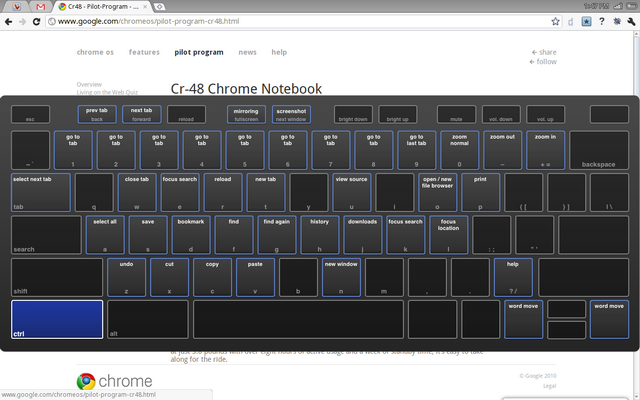Viewport: 640px width, 400px height.
Task: Click the address bar URL field
Action: (x=302, y=21)
